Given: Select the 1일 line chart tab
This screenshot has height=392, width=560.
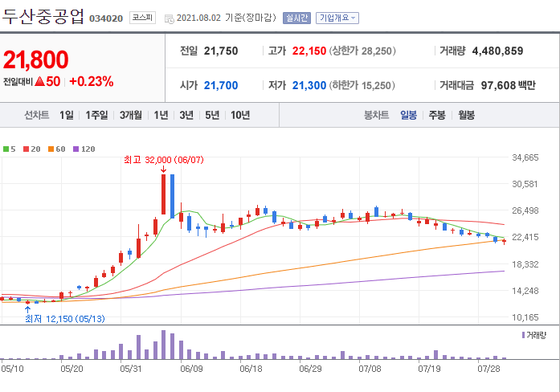Looking at the screenshot, I should [67, 115].
